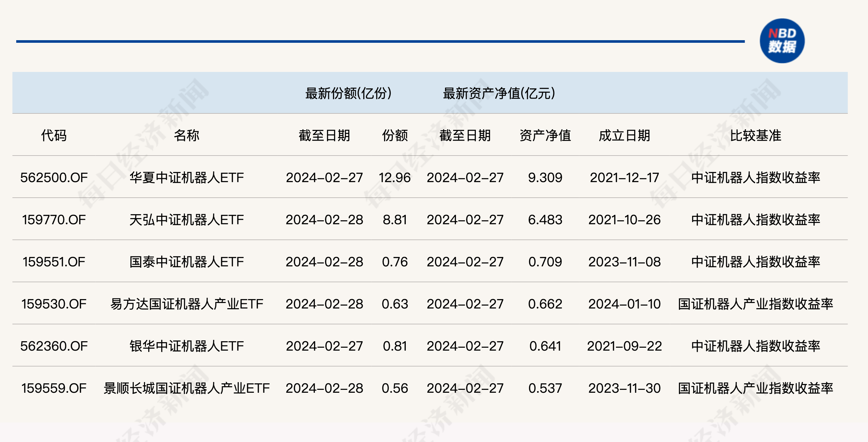The image size is (868, 442).
Task: Click the 比较基准 column header
Action: (755, 135)
